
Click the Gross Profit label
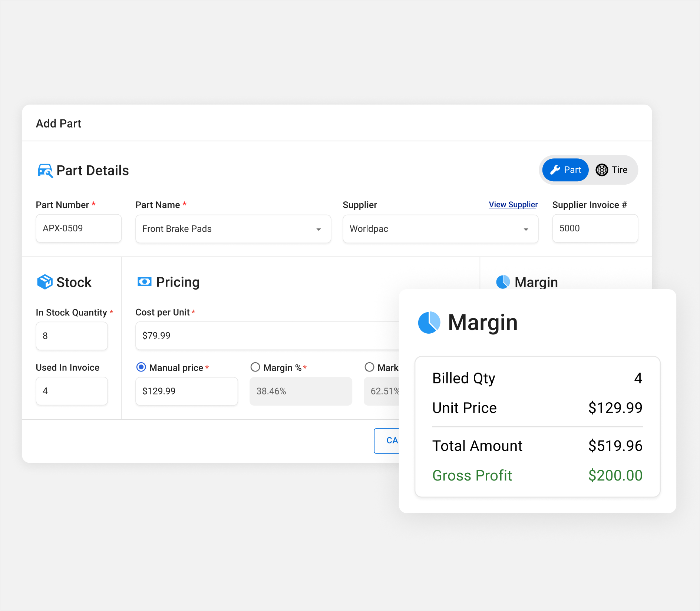tap(472, 475)
